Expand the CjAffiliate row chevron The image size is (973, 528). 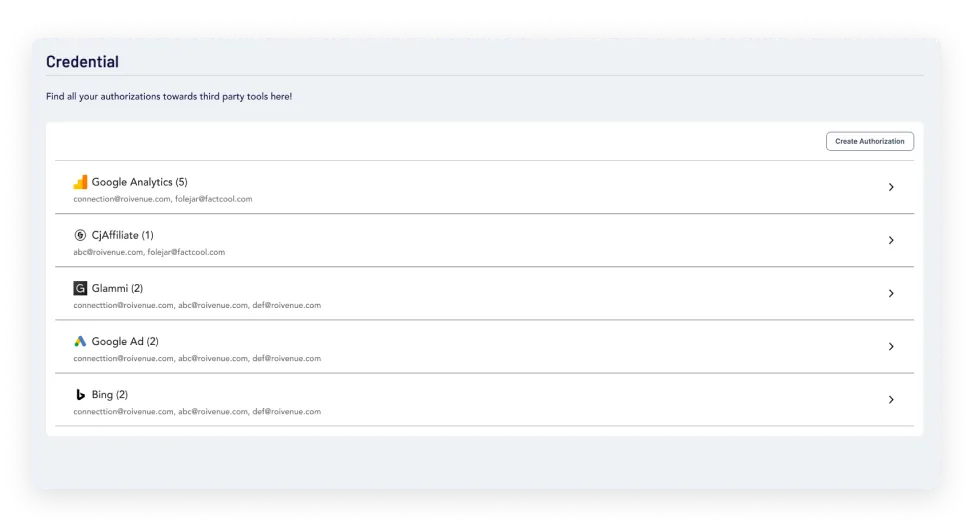[891, 240]
